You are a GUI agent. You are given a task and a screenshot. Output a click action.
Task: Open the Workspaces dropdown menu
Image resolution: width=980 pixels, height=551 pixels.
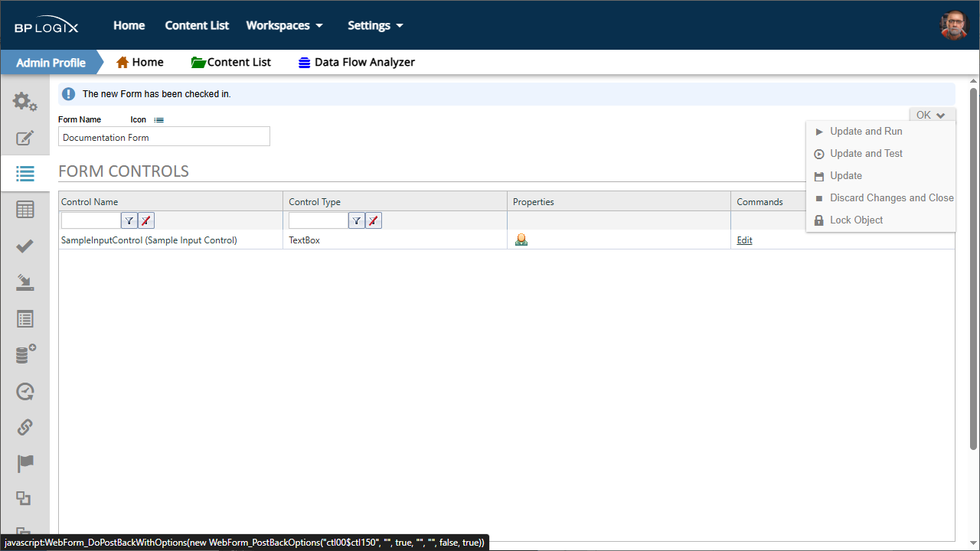pos(284,25)
